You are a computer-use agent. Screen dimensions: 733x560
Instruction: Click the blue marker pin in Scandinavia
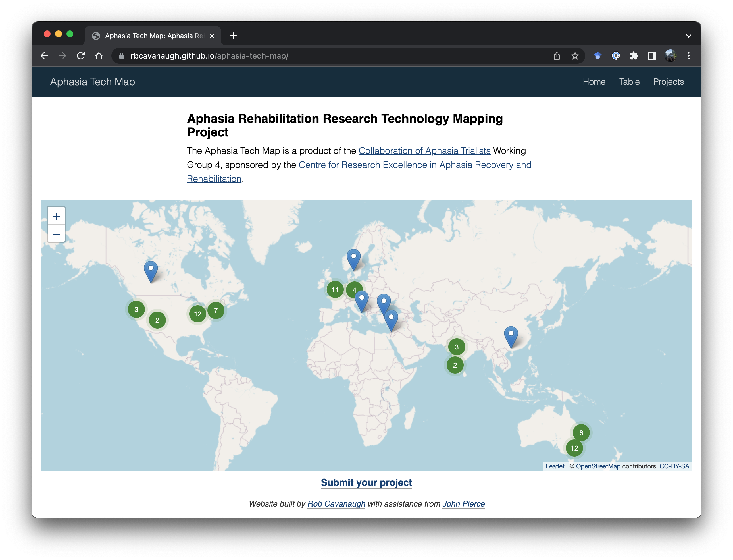[x=353, y=259]
